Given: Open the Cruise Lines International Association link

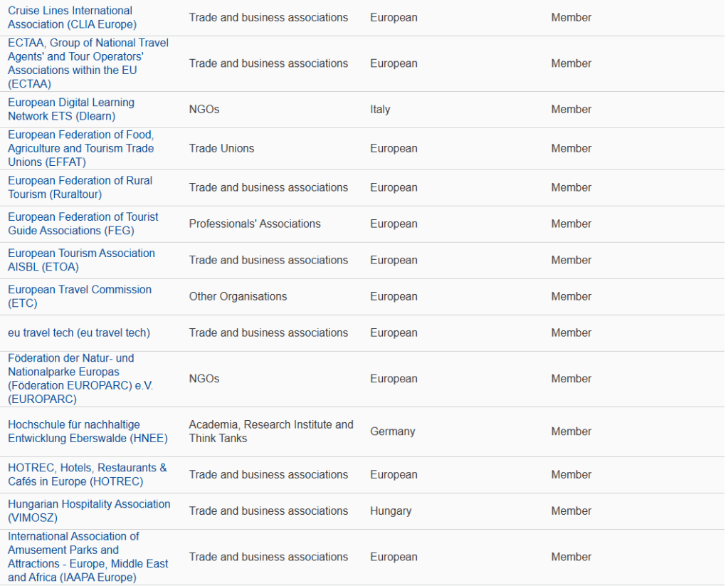Looking at the screenshot, I should coord(71,17).
